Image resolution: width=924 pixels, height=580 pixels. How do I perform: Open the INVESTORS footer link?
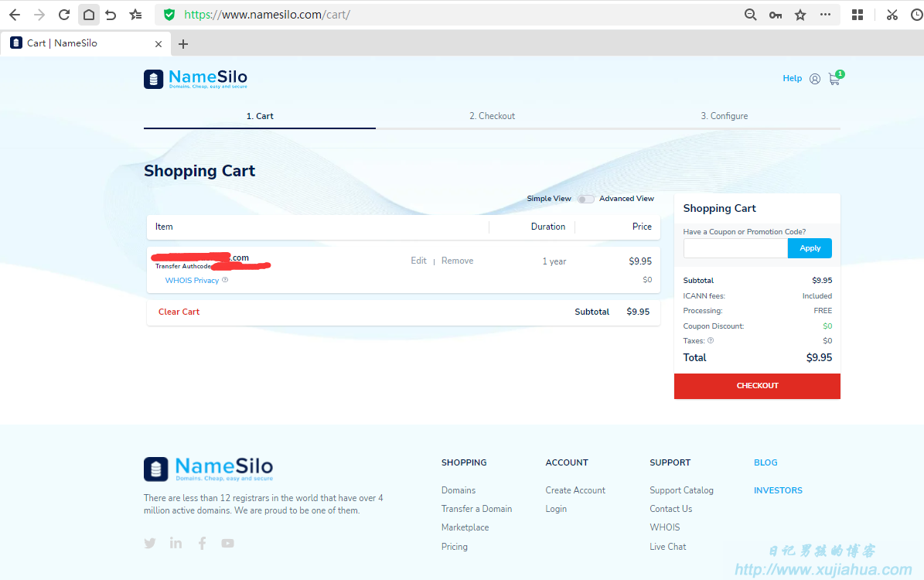[778, 490]
